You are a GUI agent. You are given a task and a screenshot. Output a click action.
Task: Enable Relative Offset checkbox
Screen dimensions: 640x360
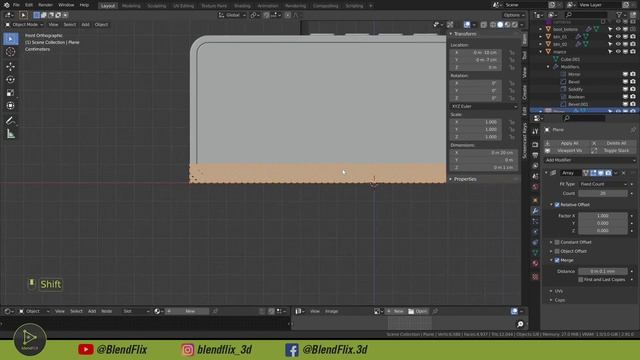click(x=557, y=204)
